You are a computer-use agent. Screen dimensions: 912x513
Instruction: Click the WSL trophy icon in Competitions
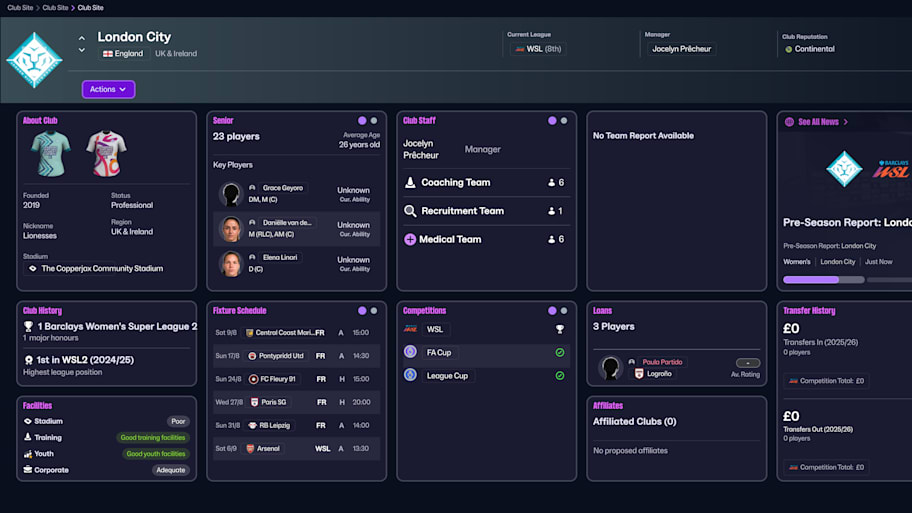(x=560, y=329)
